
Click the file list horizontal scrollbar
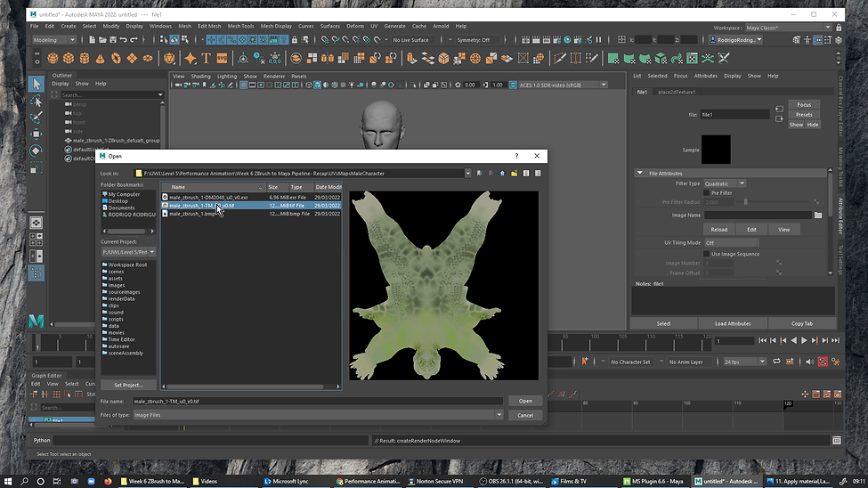244,386
